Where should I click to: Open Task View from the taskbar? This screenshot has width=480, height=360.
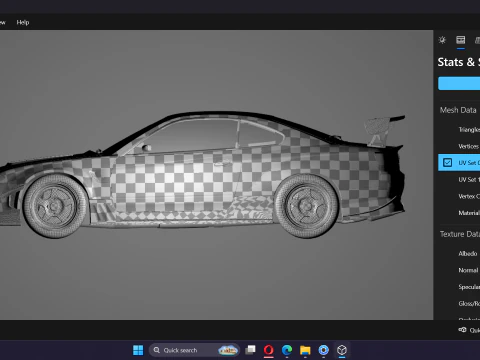(x=250, y=350)
